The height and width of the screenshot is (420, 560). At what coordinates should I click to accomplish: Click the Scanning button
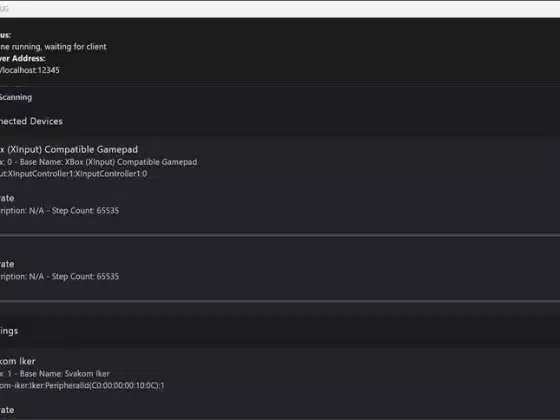(16, 97)
